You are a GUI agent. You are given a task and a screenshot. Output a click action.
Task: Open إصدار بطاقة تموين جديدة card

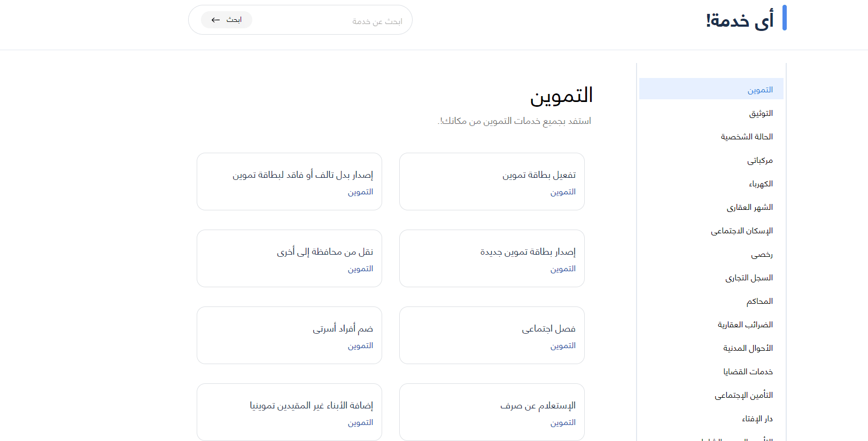coord(492,258)
